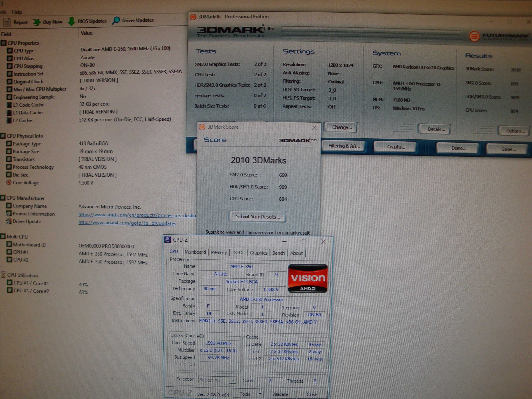Open the Help menu in AIDA64
The image size is (532, 399).
click(x=17, y=12)
